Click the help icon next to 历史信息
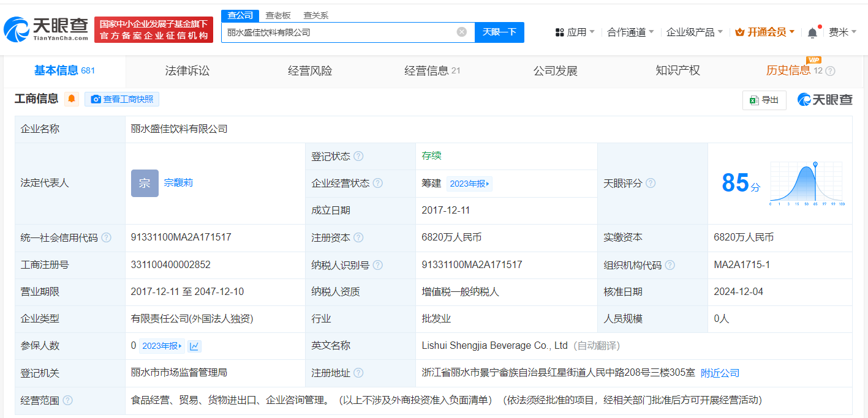 831,71
